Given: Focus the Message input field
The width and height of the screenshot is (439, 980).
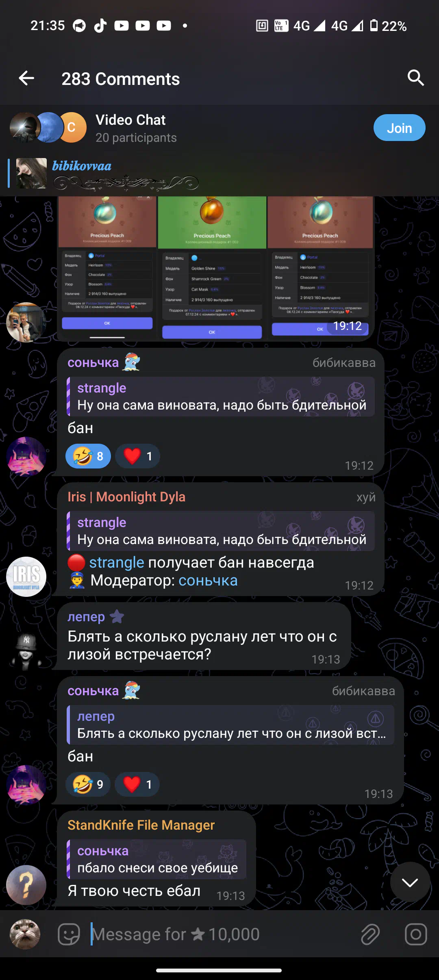Looking at the screenshot, I should pos(219,934).
